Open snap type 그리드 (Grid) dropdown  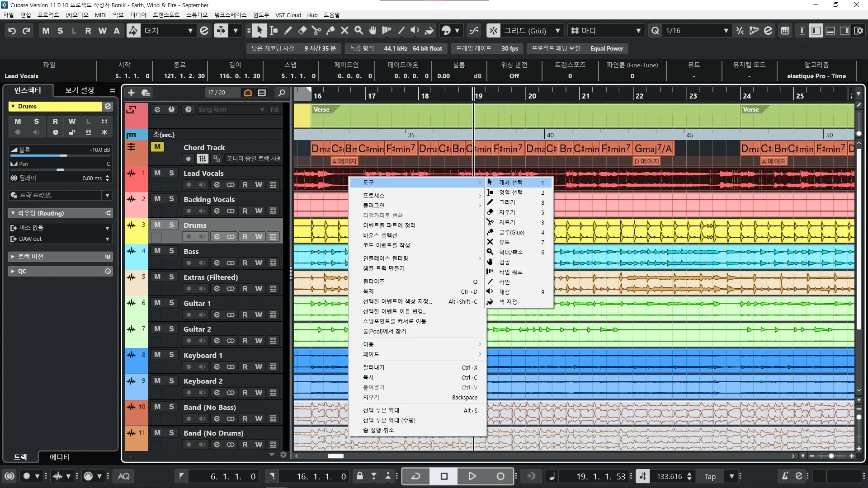[532, 31]
